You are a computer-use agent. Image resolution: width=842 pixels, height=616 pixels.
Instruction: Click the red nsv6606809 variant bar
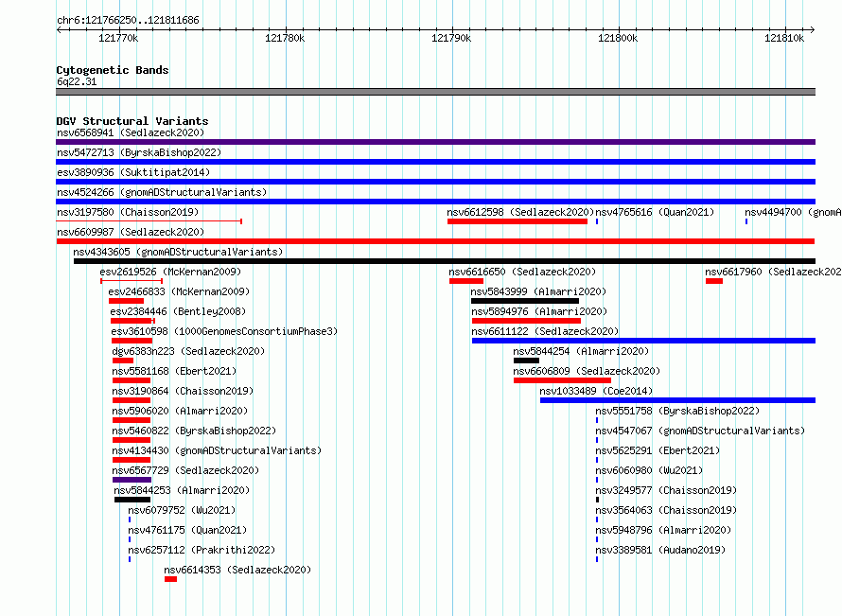(562, 380)
